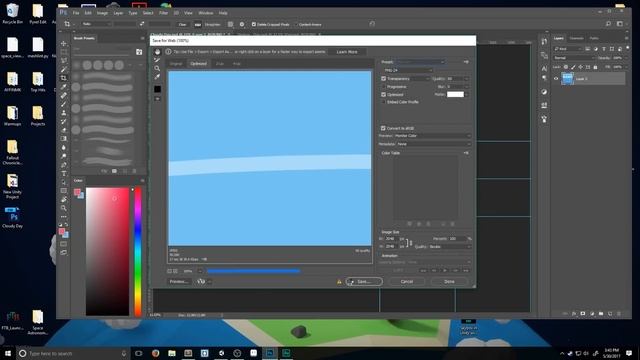Hide Layer 1 using eye icon
The image size is (640, 360).
(x=556, y=79)
